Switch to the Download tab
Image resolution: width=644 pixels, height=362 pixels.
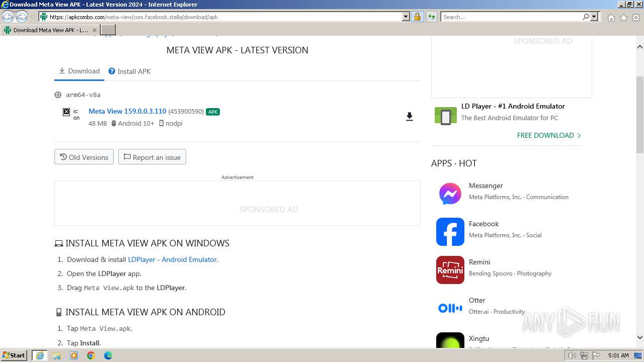79,71
